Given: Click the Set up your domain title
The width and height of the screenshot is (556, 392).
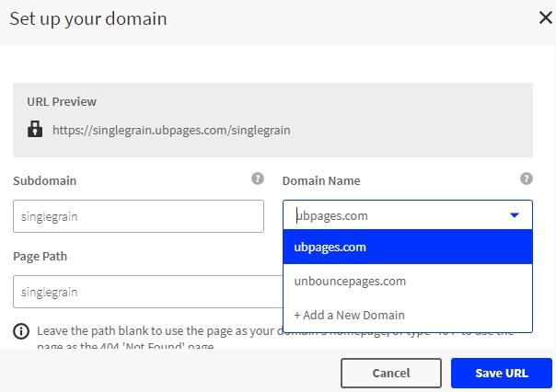Looking at the screenshot, I should click(x=88, y=18).
